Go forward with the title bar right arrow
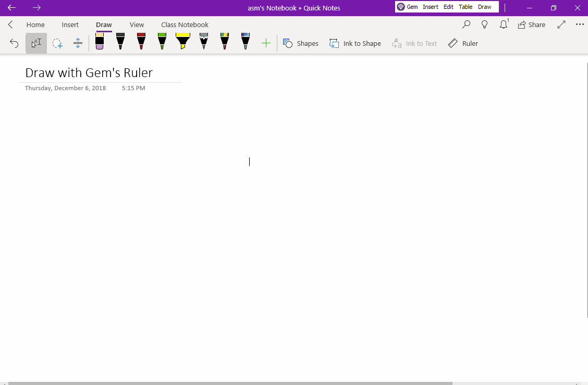The image size is (588, 385). click(x=36, y=7)
